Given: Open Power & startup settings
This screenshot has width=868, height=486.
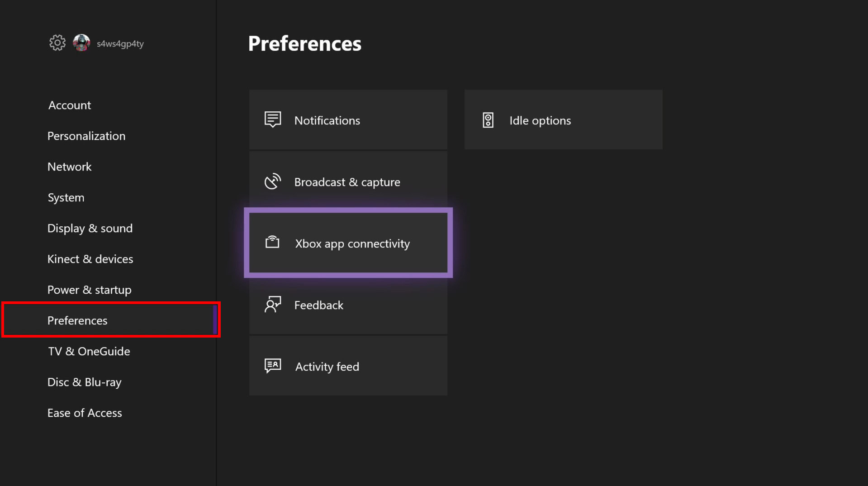Looking at the screenshot, I should 90,290.
